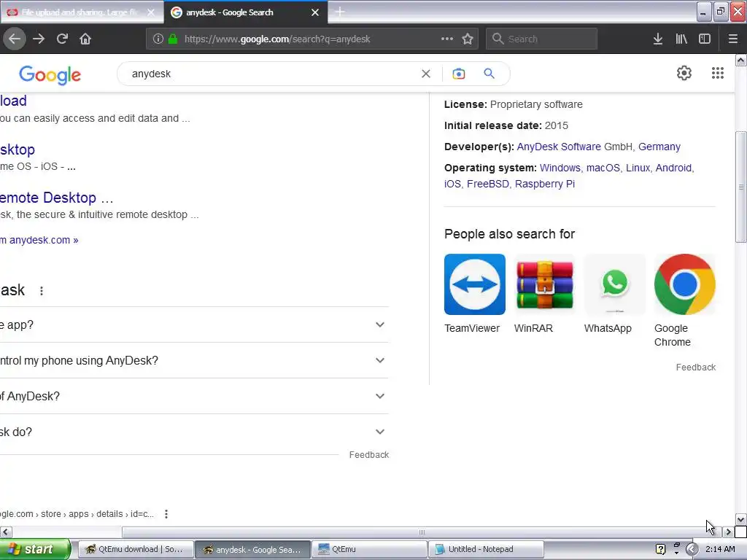This screenshot has height=560, width=747.
Task: Select the TeamViewer thumbnail
Action: [474, 284]
